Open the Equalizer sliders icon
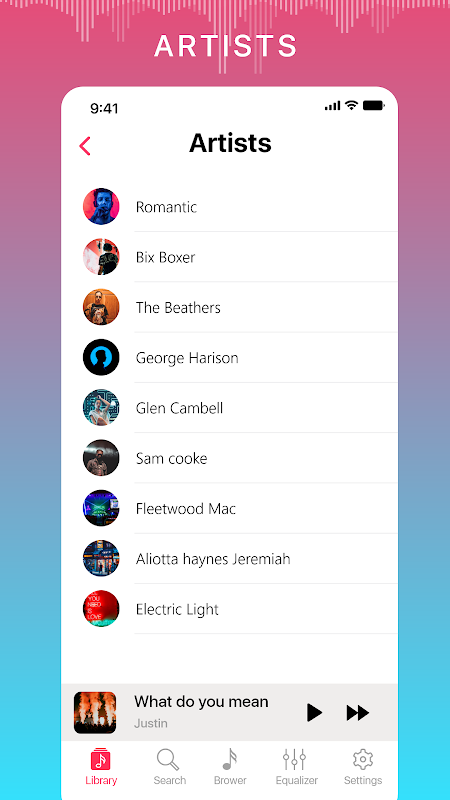The image size is (450, 800). pos(294,760)
